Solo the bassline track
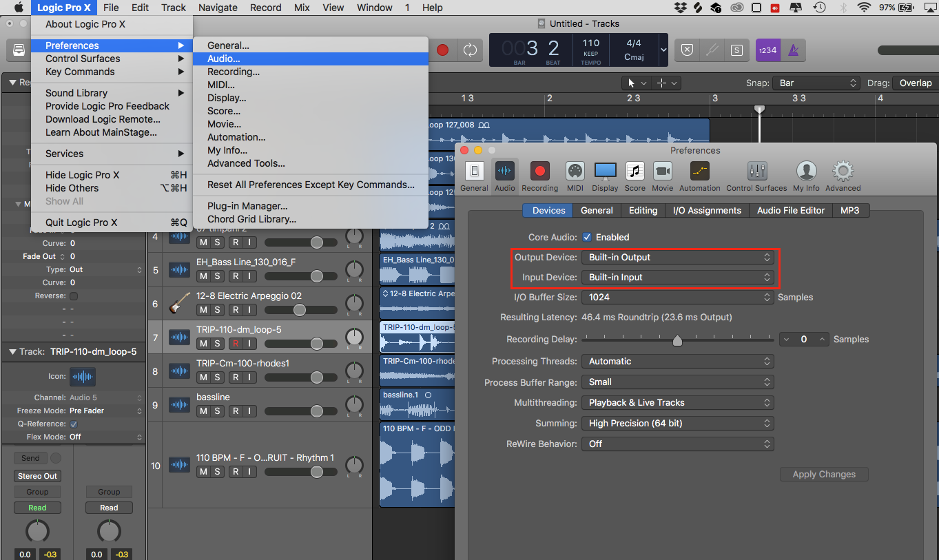This screenshot has height=560, width=939. (x=217, y=411)
